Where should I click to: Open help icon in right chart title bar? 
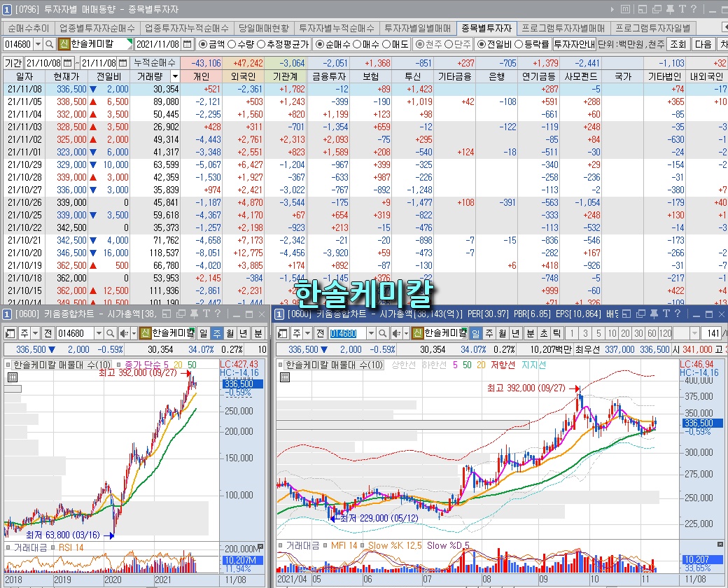point(678,314)
